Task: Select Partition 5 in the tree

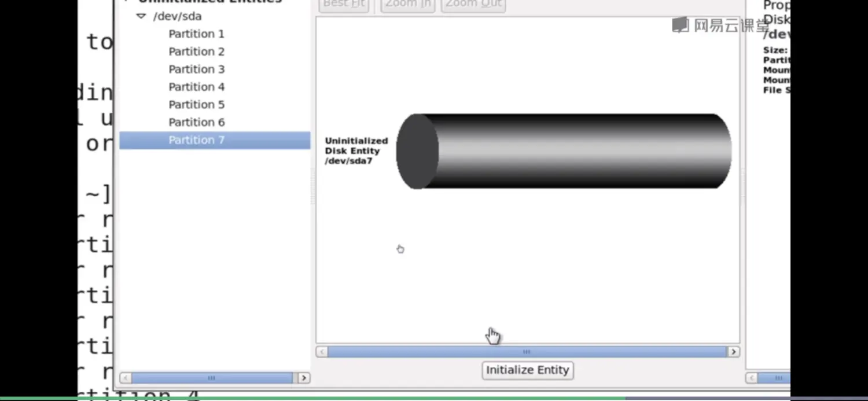Action: pos(196,105)
